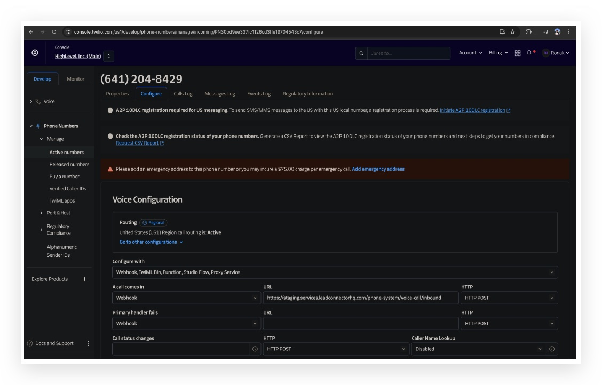
Task: Click the info icon beside Caller Name Lookup
Action: click(552, 349)
